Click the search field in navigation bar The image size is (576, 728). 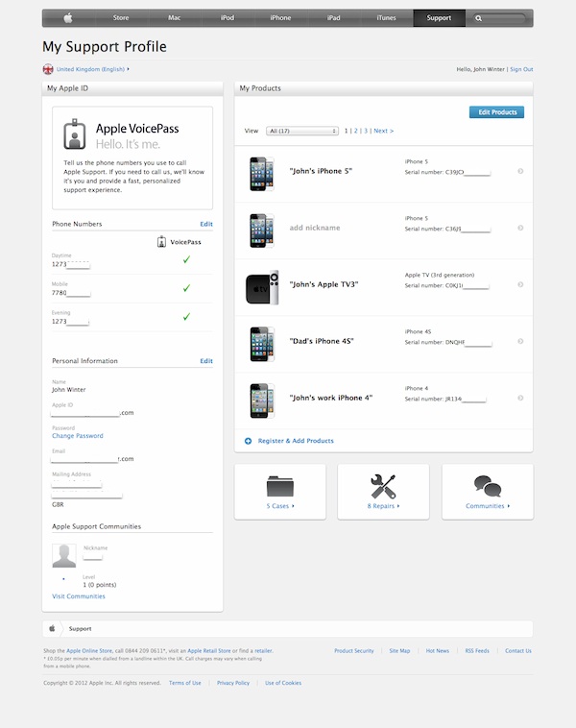pyautogui.click(x=499, y=18)
